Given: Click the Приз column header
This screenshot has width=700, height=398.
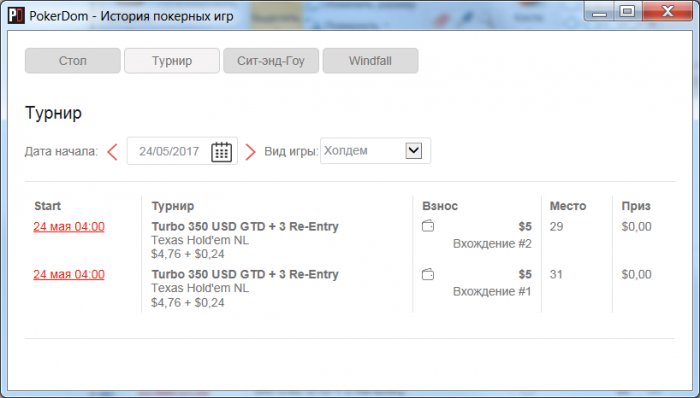Looking at the screenshot, I should pyautogui.click(x=636, y=206).
